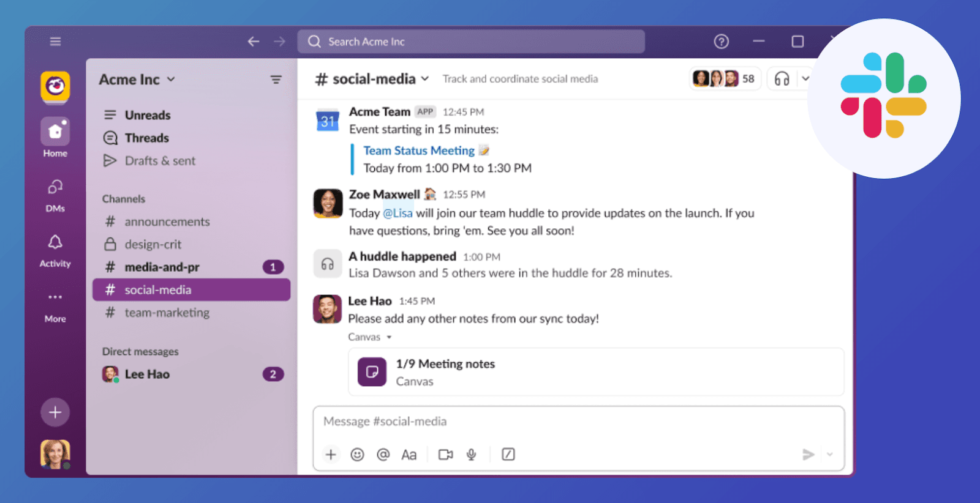Open the help question mark icon
The height and width of the screenshot is (503, 980).
coord(722,42)
